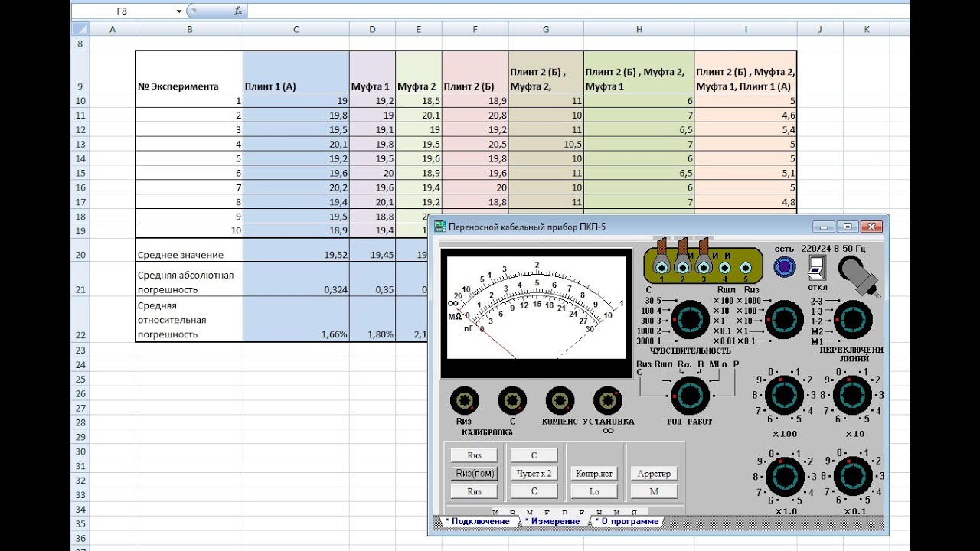Click terminal 1 on the PKP-5 connector block
This screenshot has height=551, width=980.
tap(662, 267)
